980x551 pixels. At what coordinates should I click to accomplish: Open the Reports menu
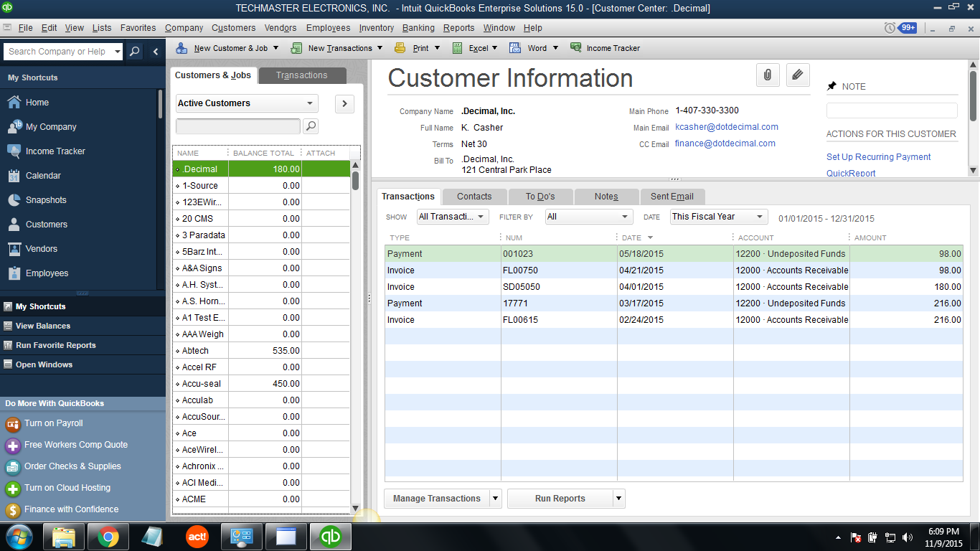(458, 28)
